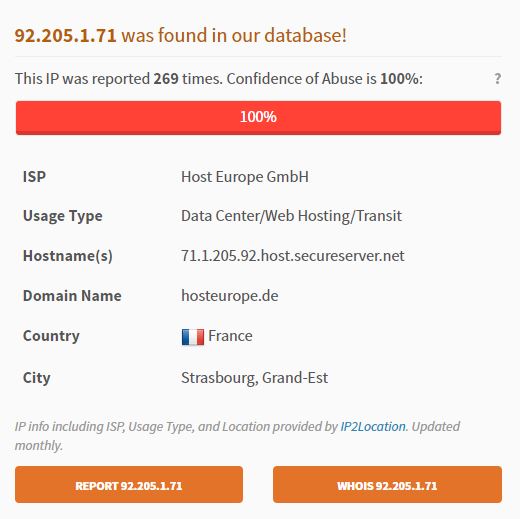Open the Whois 92.205.1.71 button
The width and height of the screenshot is (520, 519).
click(x=387, y=484)
